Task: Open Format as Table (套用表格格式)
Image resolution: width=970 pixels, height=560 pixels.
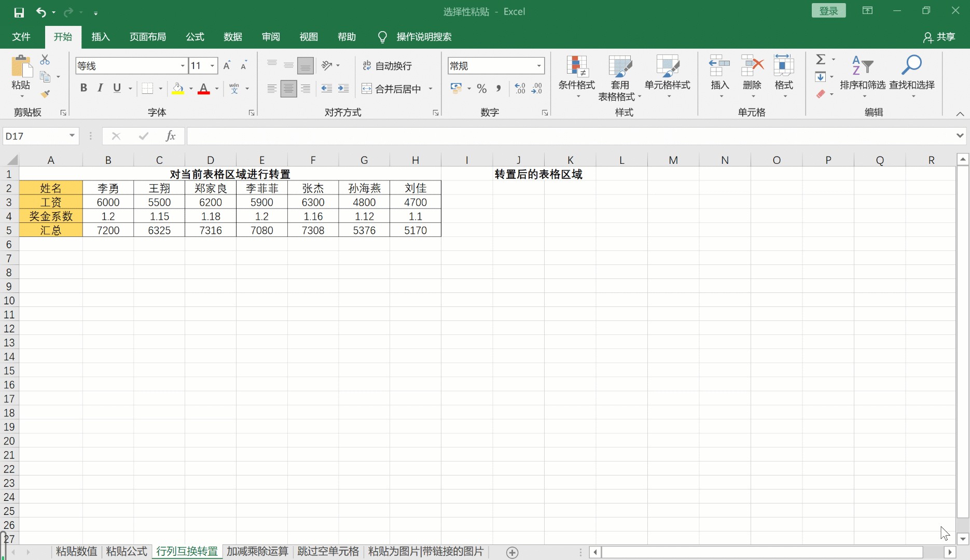Action: click(620, 78)
